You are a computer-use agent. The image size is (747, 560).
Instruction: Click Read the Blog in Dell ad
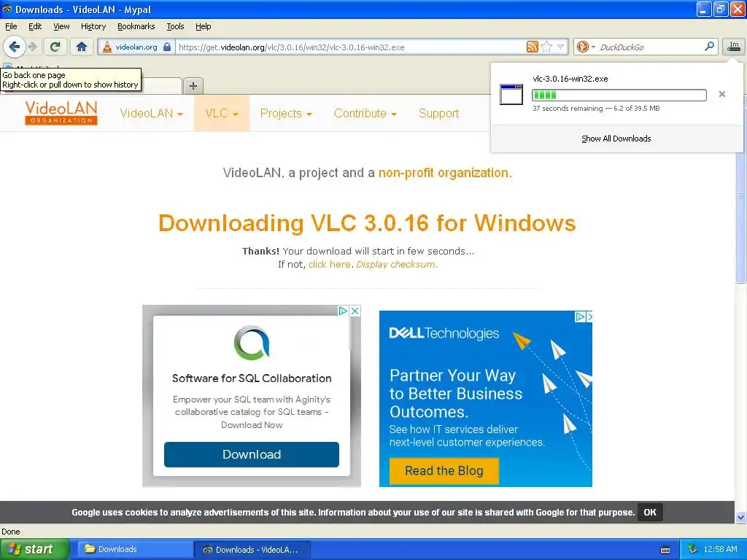point(444,471)
